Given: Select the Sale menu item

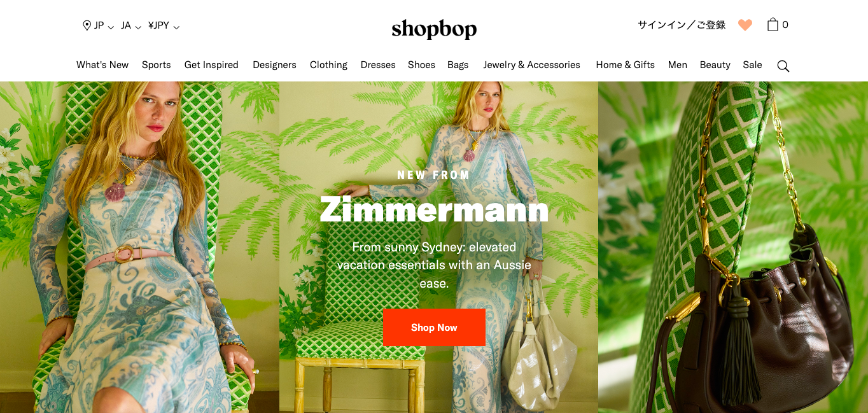Looking at the screenshot, I should pyautogui.click(x=752, y=65).
